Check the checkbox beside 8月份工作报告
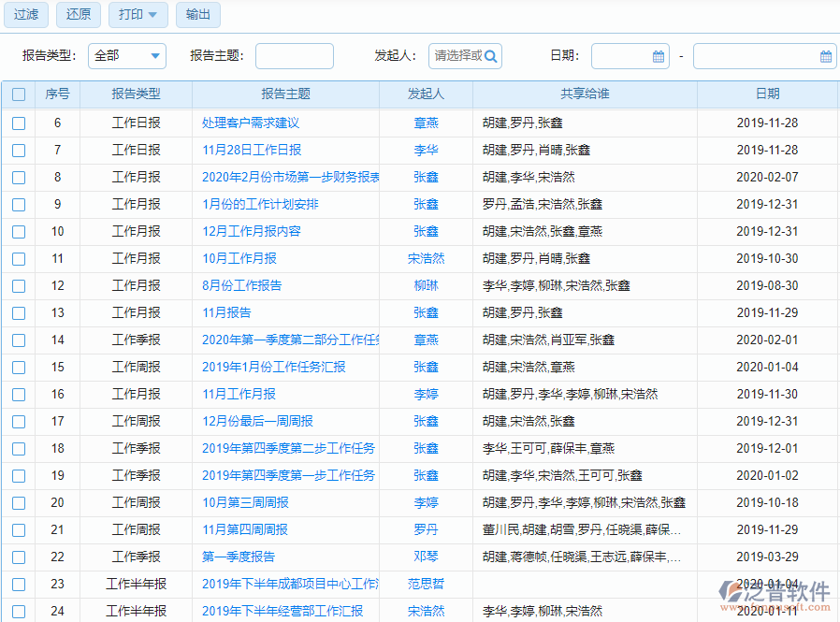Viewport: 840px width, 622px height. (x=18, y=285)
